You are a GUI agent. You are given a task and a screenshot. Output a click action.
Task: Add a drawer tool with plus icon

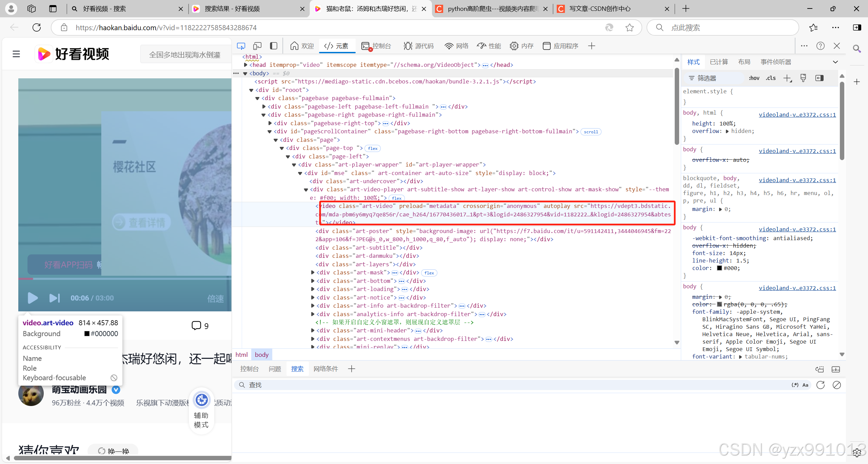coord(352,369)
